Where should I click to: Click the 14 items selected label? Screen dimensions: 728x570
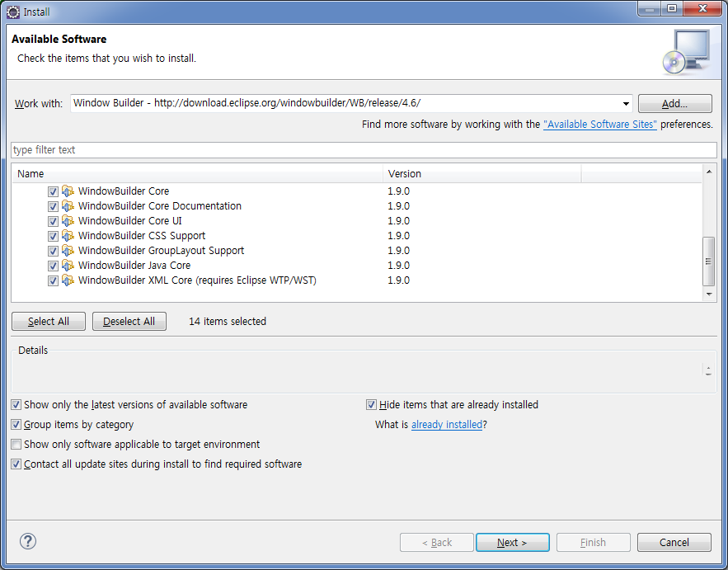228,322
